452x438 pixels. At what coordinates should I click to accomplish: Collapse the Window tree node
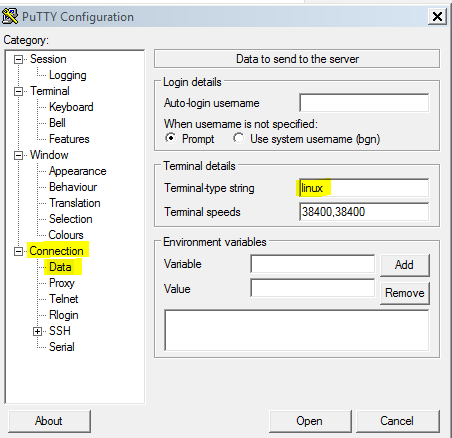[x=18, y=156]
